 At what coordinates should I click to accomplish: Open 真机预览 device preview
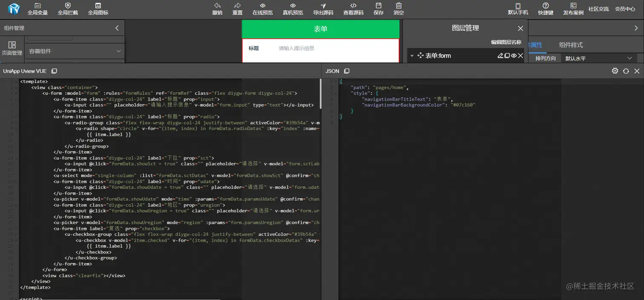(x=293, y=9)
